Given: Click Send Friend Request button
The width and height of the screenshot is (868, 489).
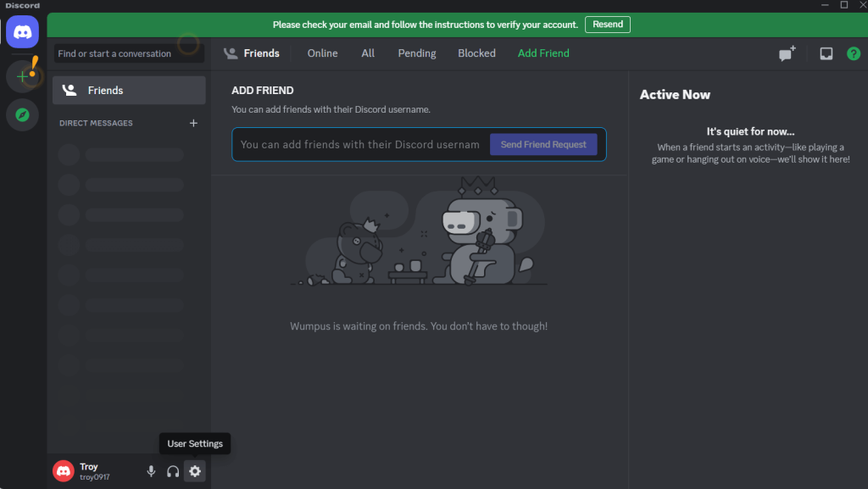Looking at the screenshot, I should (543, 144).
